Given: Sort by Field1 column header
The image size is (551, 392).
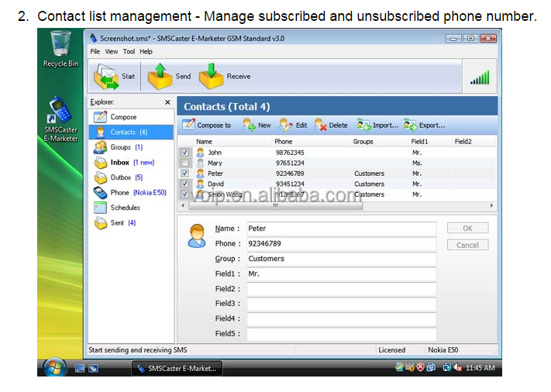Looking at the screenshot, I should [419, 142].
